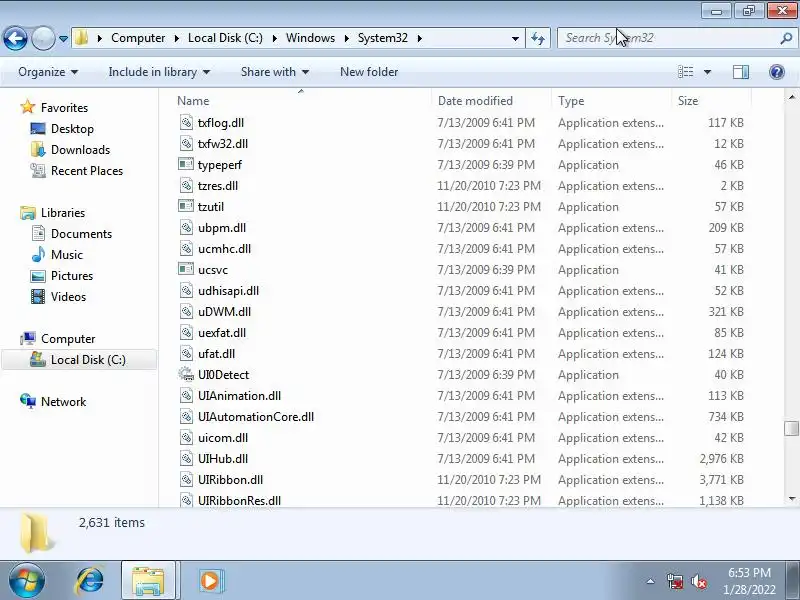Click the Forward navigation arrow
The image size is (800, 600).
(43, 38)
